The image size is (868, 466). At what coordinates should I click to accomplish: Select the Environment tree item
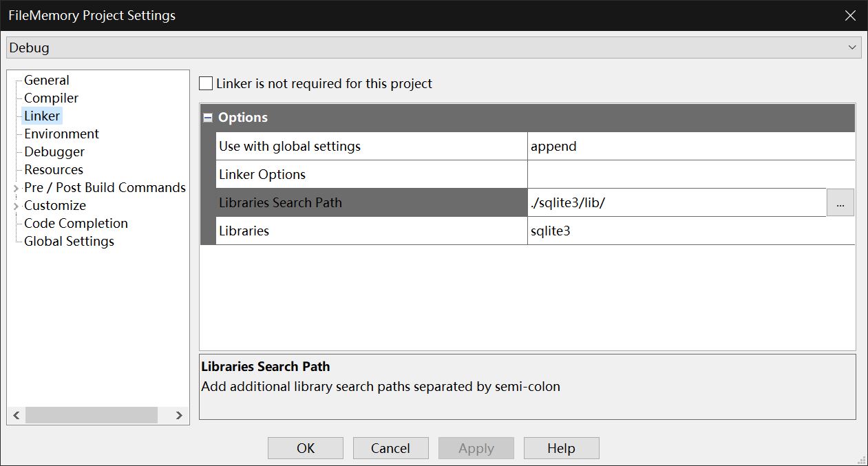[x=61, y=134]
